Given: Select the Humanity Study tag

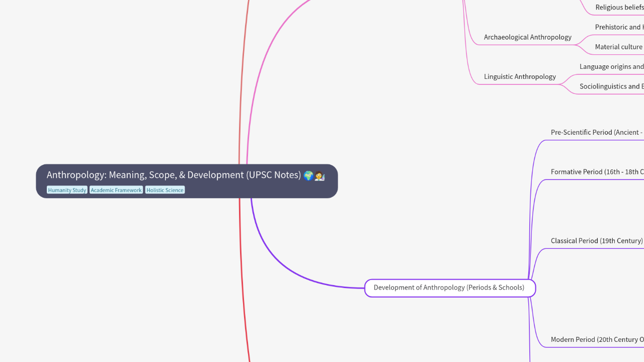Looking at the screenshot, I should [x=67, y=190].
